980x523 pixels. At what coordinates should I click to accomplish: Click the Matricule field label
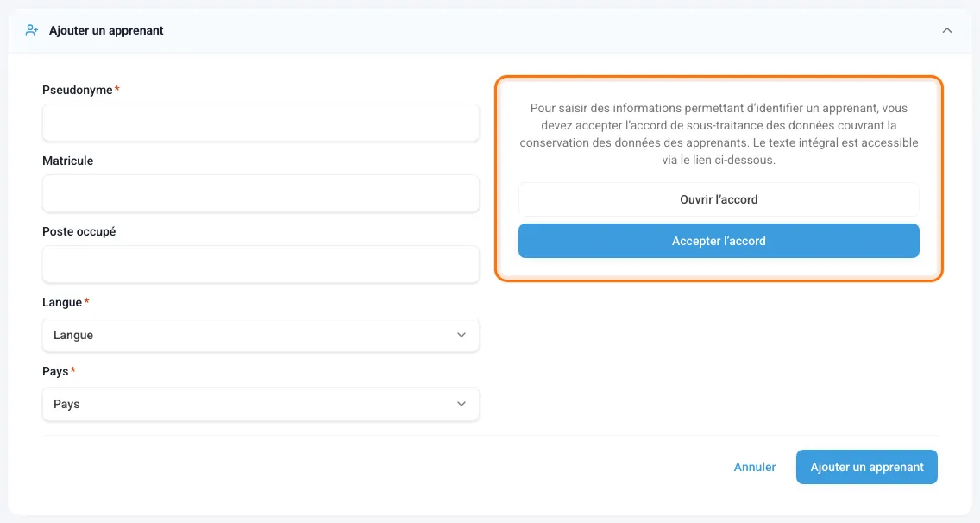tap(67, 161)
